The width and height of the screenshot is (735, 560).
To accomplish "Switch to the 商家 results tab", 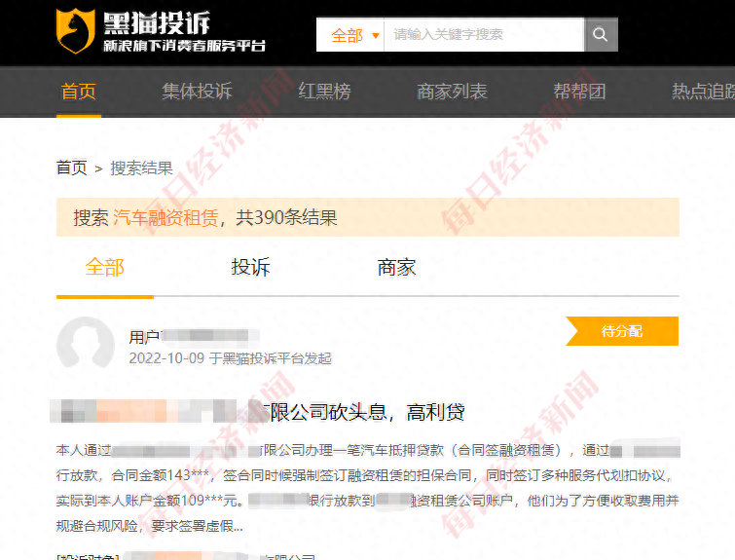I will coord(397,267).
